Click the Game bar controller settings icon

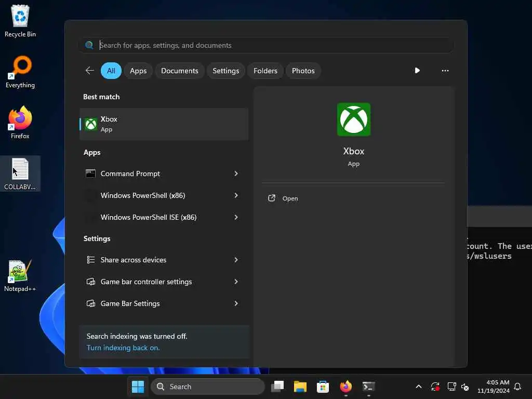[x=90, y=282]
